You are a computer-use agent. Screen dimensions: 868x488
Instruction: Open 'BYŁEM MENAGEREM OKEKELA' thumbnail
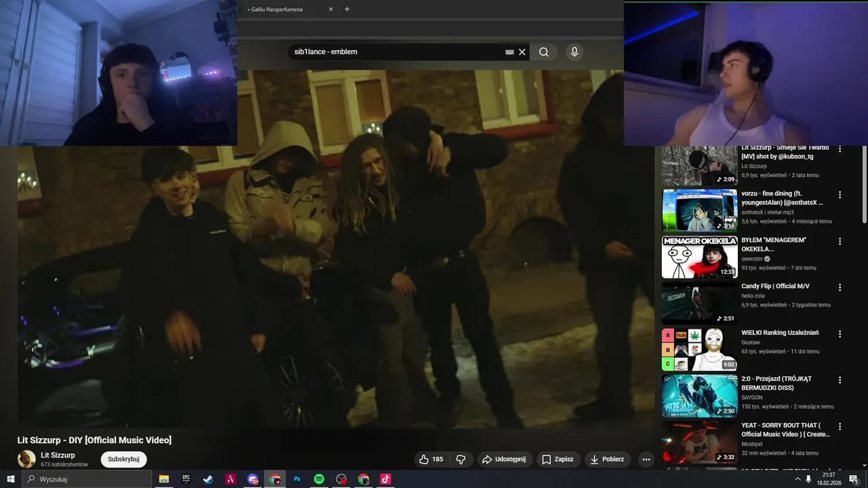(x=699, y=257)
